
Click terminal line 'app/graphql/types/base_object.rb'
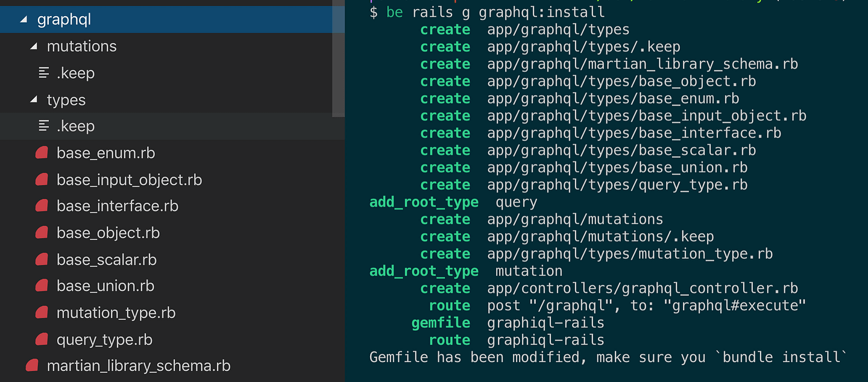[621, 81]
